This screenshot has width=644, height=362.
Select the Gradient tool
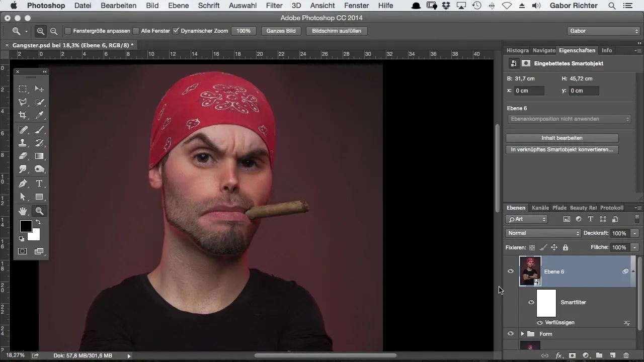point(39,156)
